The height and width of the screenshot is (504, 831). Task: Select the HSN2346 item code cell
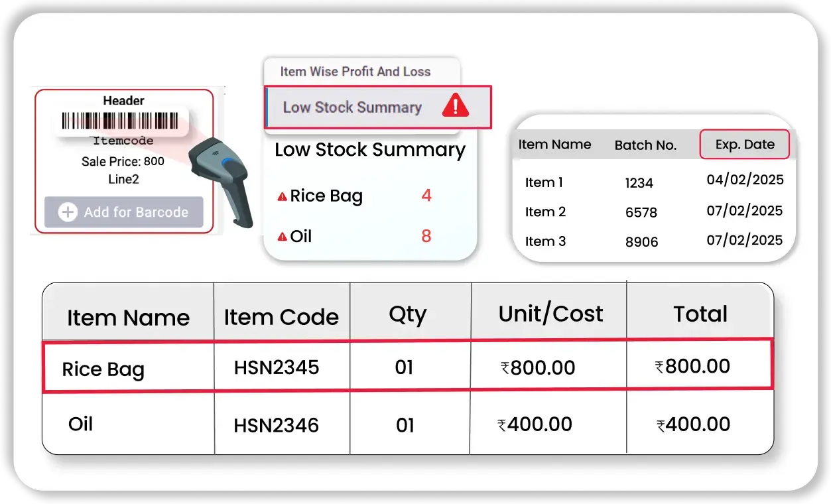coord(277,425)
